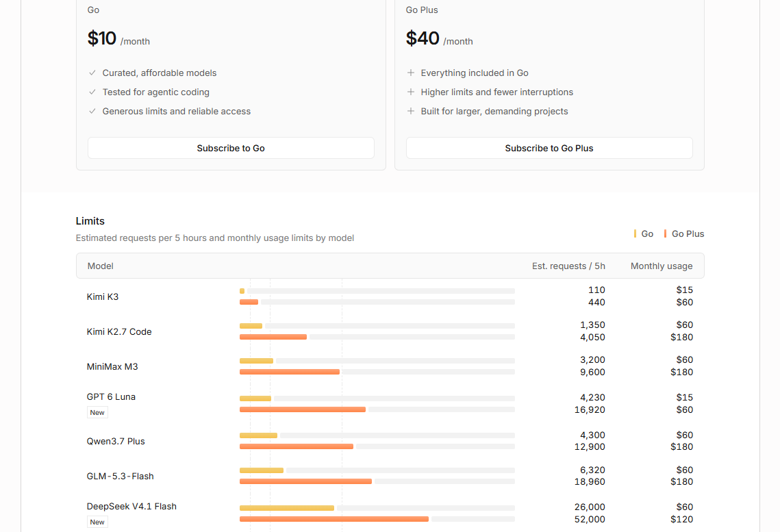Click the 16,920 requests value
Screen dimensions: 780x532
(x=590, y=409)
